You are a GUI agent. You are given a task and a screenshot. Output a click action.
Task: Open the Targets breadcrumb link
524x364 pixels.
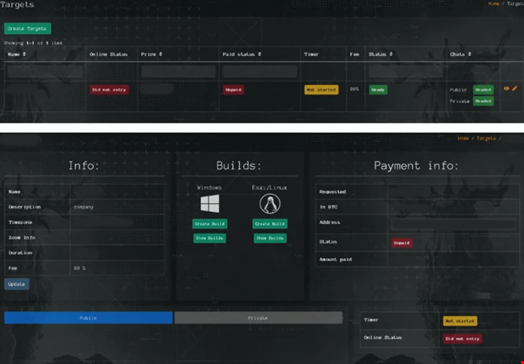486,138
